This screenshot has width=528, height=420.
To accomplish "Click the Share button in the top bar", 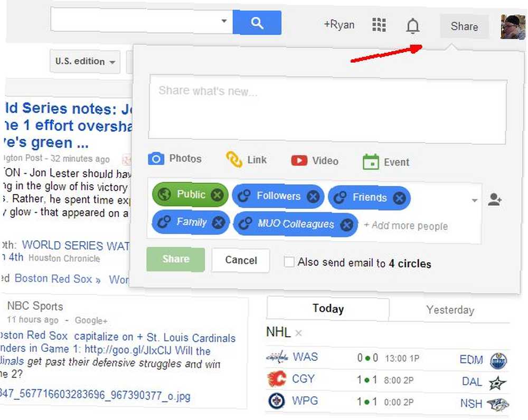I will 464,26.
